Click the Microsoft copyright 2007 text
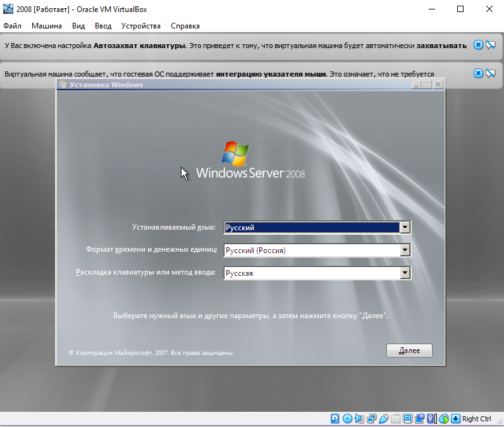Viewport: 504px width, 427px height. [x=151, y=353]
